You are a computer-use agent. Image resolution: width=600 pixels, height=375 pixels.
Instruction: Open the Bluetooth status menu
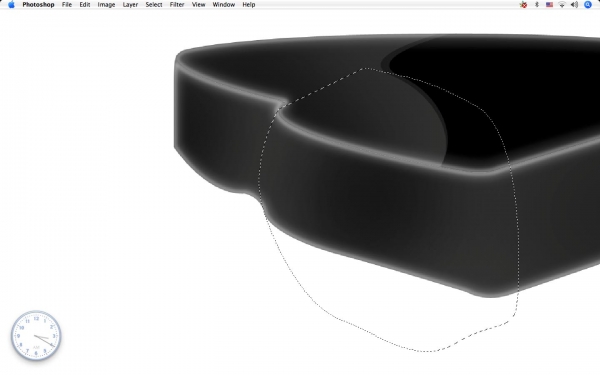tap(536, 5)
